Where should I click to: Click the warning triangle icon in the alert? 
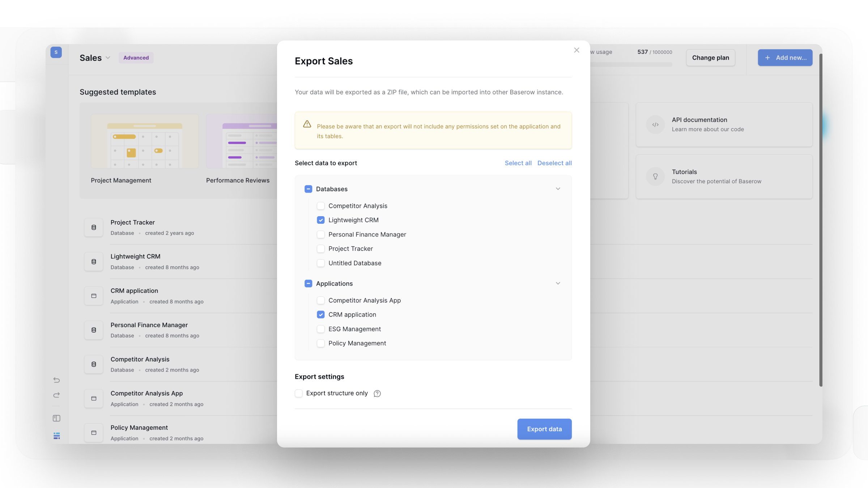(307, 124)
